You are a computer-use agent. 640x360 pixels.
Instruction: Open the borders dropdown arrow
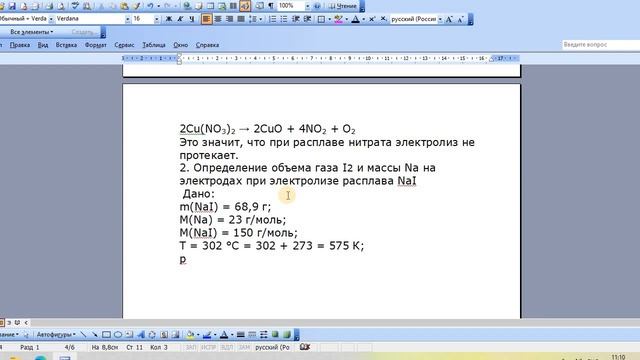coord(329,19)
